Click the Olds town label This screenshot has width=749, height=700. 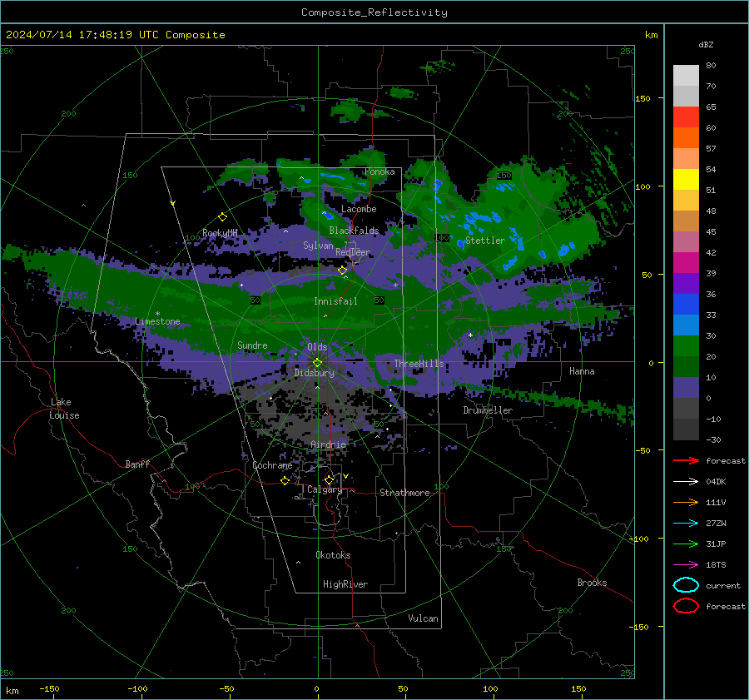317,347
